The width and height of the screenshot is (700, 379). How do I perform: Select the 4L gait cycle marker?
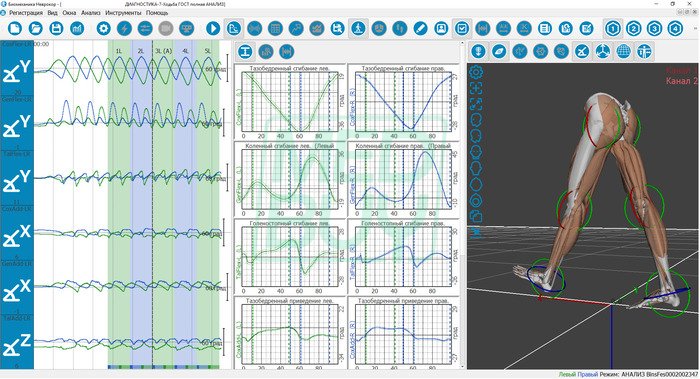185,51
